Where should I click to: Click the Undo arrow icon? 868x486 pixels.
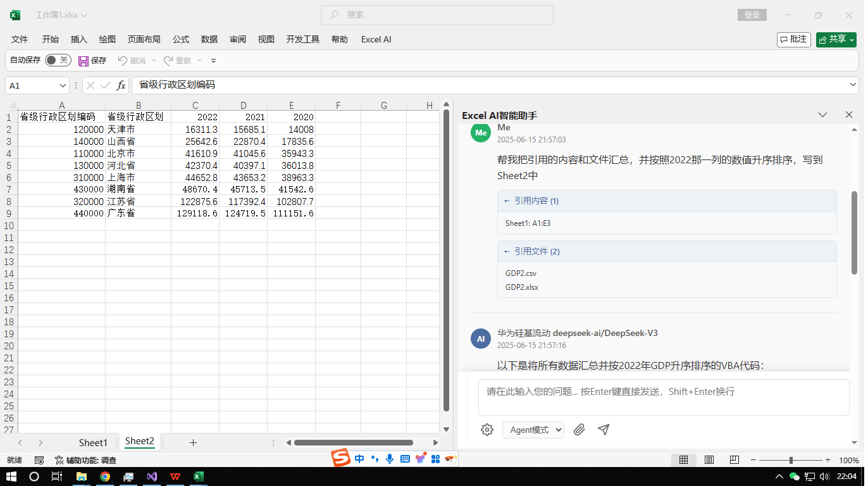(x=123, y=61)
